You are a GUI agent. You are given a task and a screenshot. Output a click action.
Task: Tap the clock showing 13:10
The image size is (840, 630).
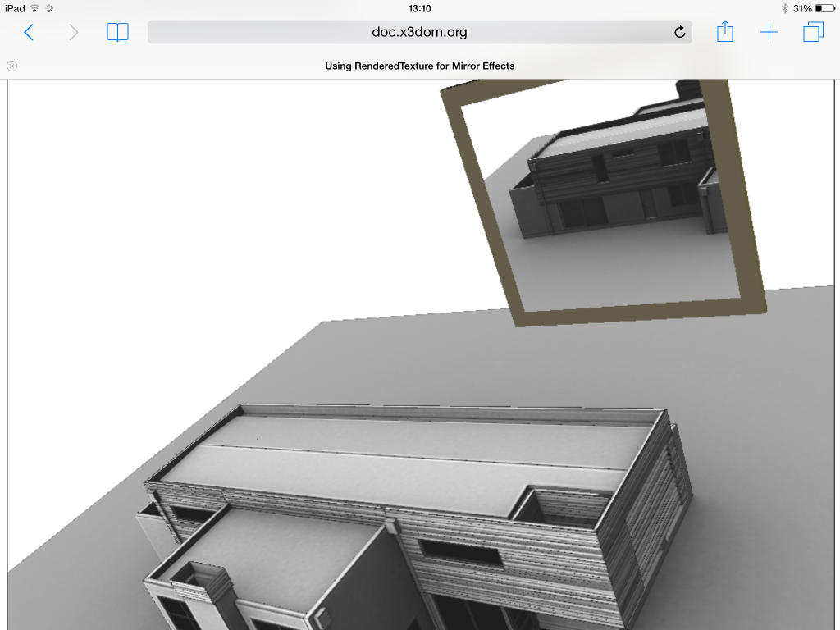pyautogui.click(x=419, y=9)
